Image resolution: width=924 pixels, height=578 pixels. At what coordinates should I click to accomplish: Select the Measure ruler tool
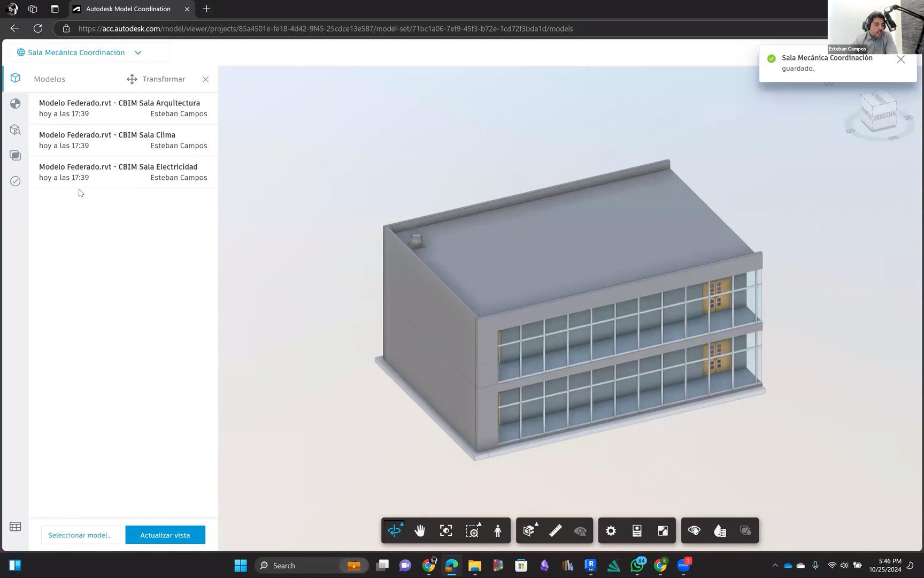(555, 531)
